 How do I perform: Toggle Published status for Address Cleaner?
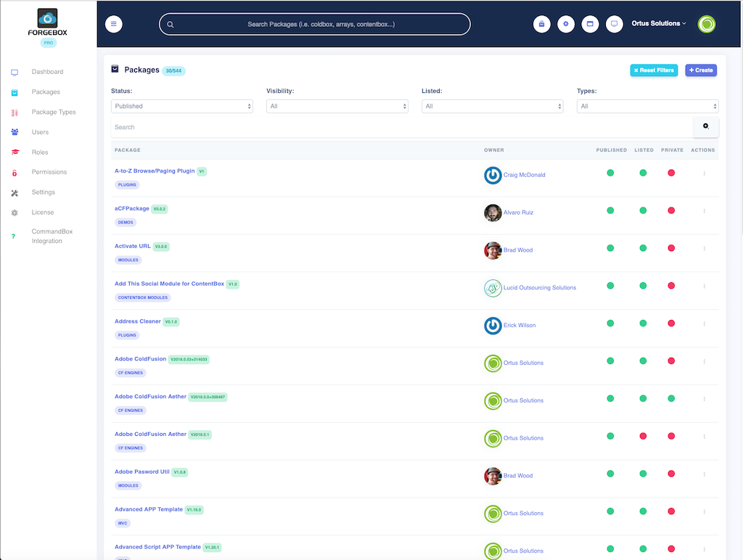point(610,323)
